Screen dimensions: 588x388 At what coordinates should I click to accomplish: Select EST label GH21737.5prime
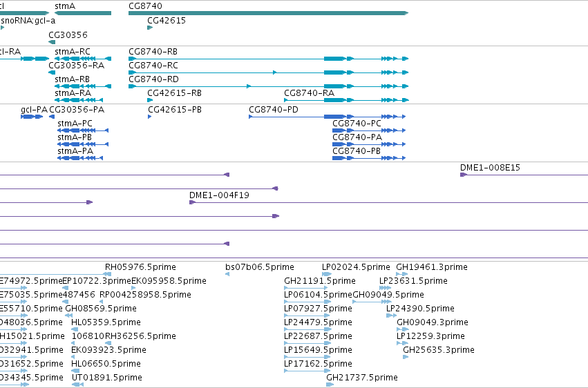click(362, 378)
